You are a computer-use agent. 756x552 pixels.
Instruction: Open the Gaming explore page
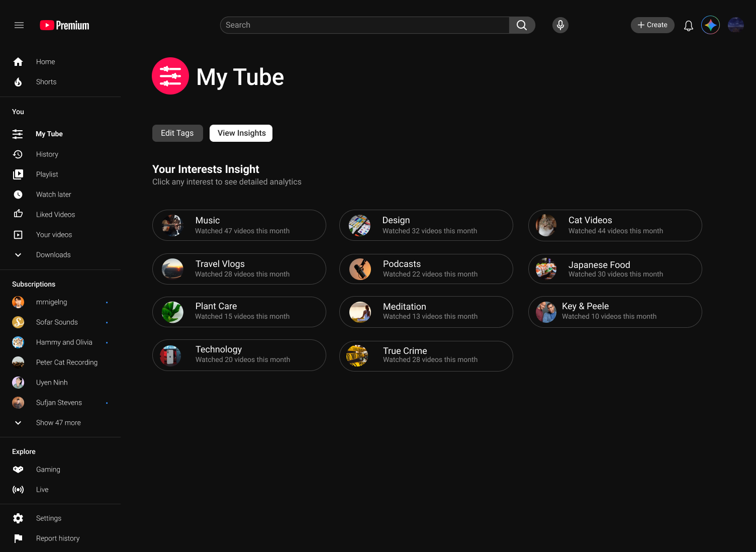pyautogui.click(x=48, y=469)
